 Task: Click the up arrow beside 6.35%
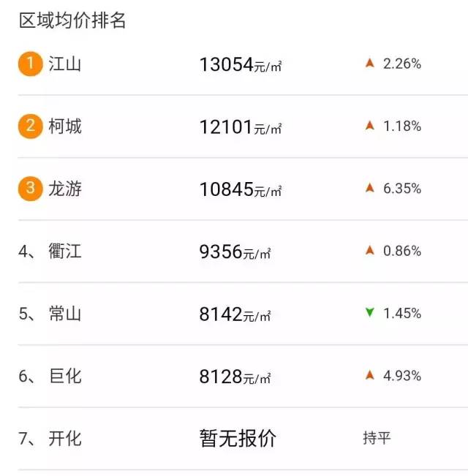(x=369, y=189)
